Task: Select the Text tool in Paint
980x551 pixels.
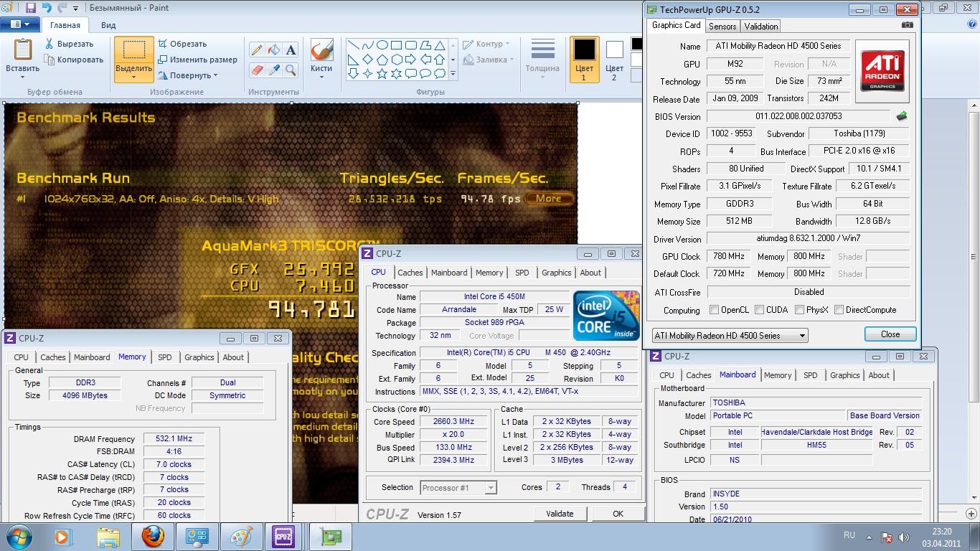Action: 291,50
